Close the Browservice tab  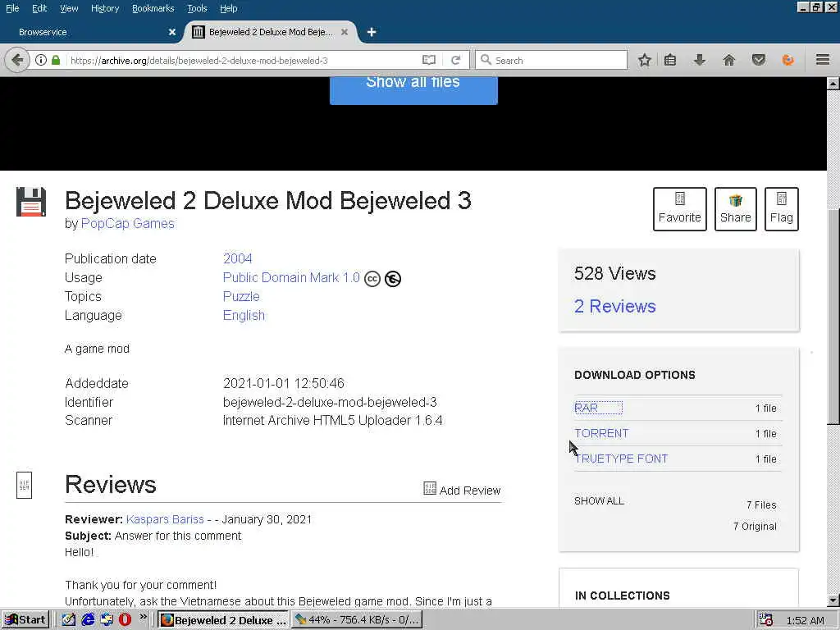click(172, 32)
